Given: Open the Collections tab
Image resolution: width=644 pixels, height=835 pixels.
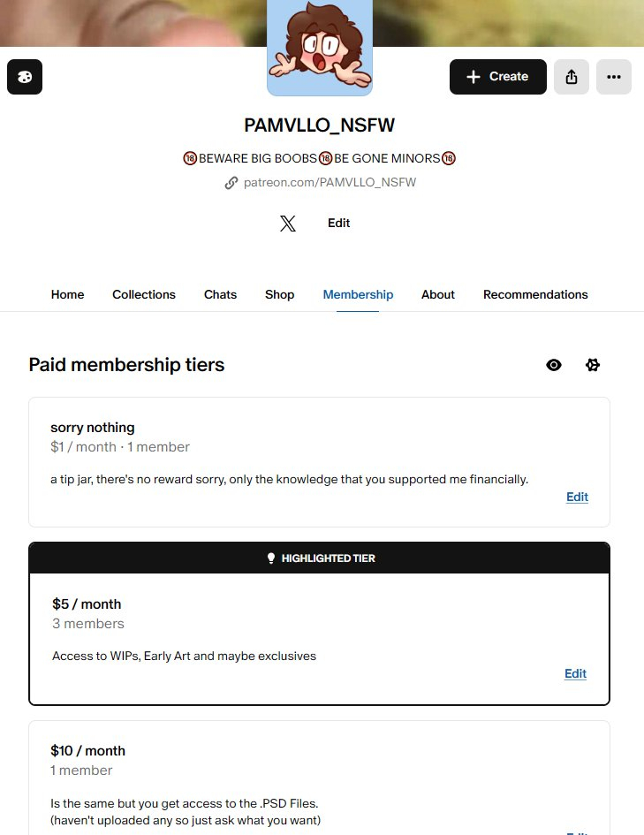Looking at the screenshot, I should [144, 295].
